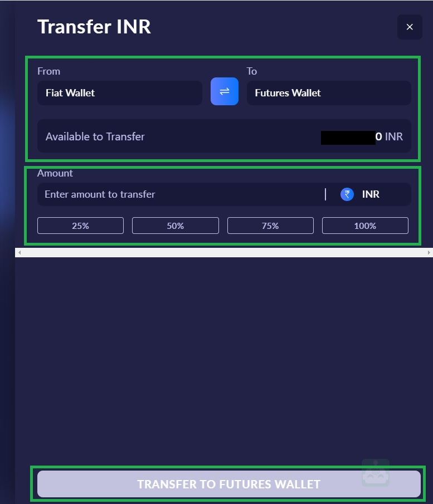Click the INR currency label
This screenshot has width=433, height=504.
pyautogui.click(x=371, y=194)
